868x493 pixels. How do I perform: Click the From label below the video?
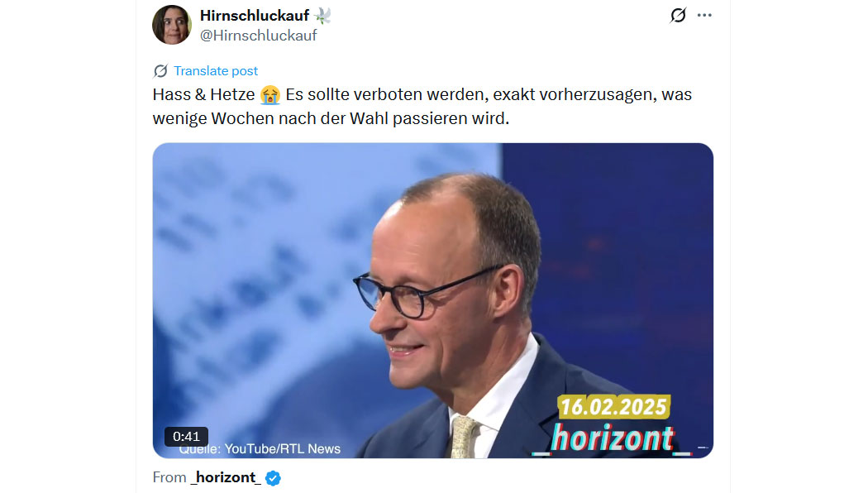pyautogui.click(x=169, y=477)
